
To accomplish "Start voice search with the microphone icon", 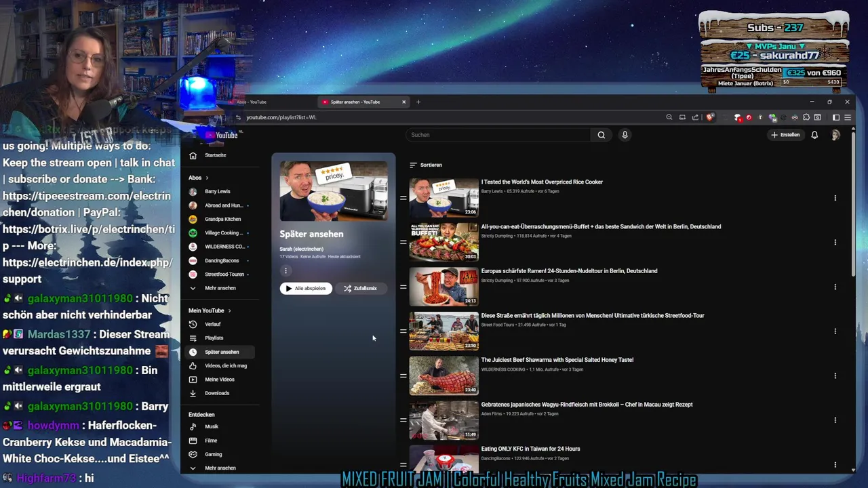I will coord(625,135).
